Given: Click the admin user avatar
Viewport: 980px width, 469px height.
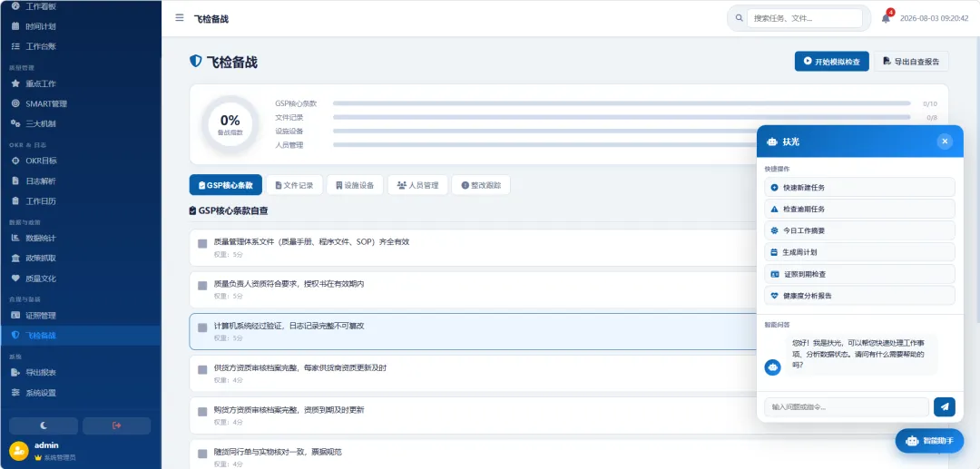Looking at the screenshot, I should (x=19, y=451).
